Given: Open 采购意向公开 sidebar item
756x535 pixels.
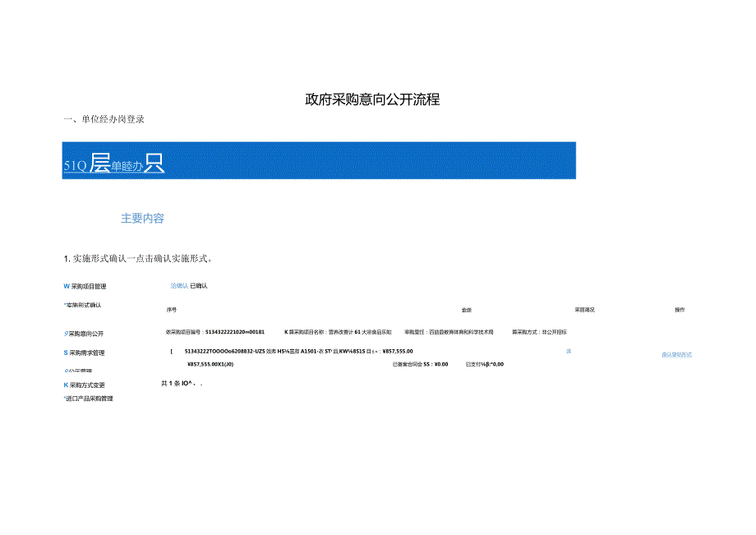Looking at the screenshot, I should tap(84, 334).
